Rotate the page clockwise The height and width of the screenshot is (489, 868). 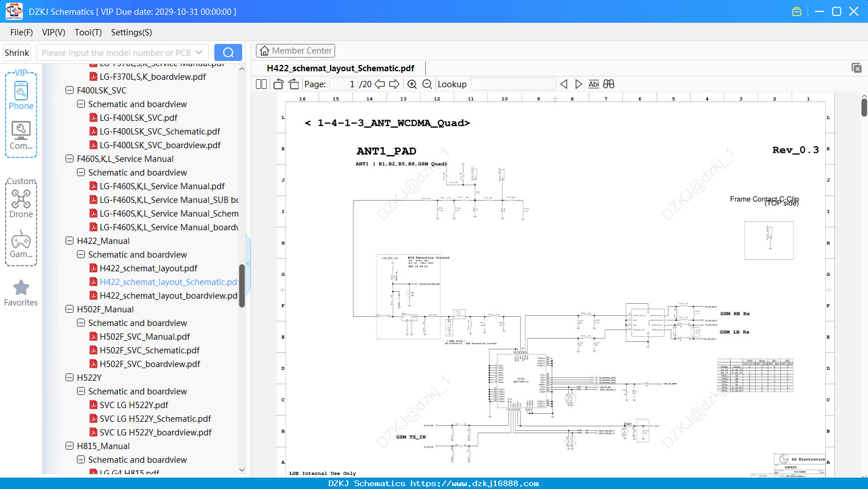click(294, 84)
